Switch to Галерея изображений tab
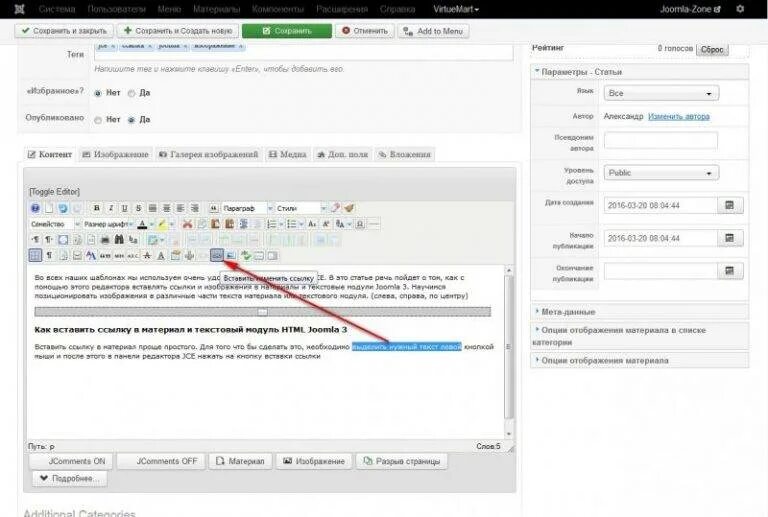The image size is (768, 517). click(209, 155)
